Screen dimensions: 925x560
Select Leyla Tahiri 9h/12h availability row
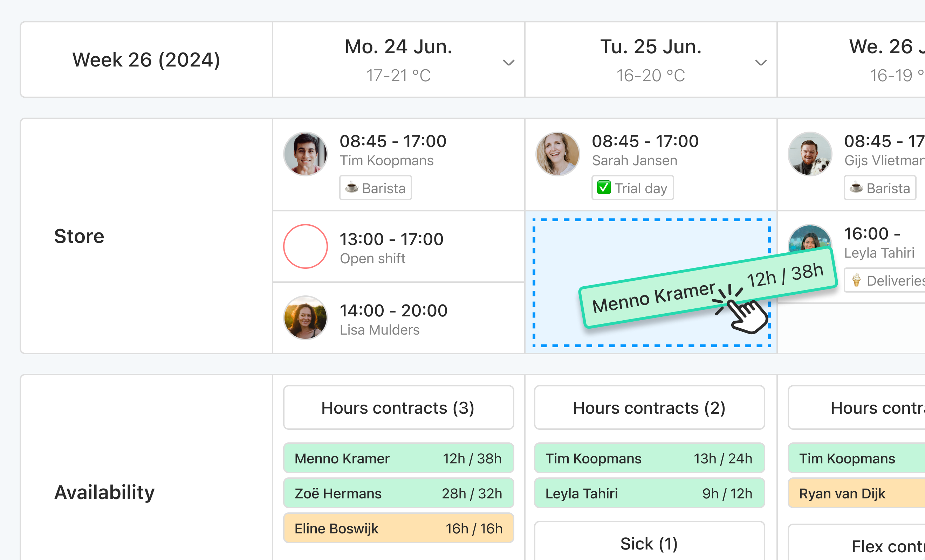pos(649,493)
